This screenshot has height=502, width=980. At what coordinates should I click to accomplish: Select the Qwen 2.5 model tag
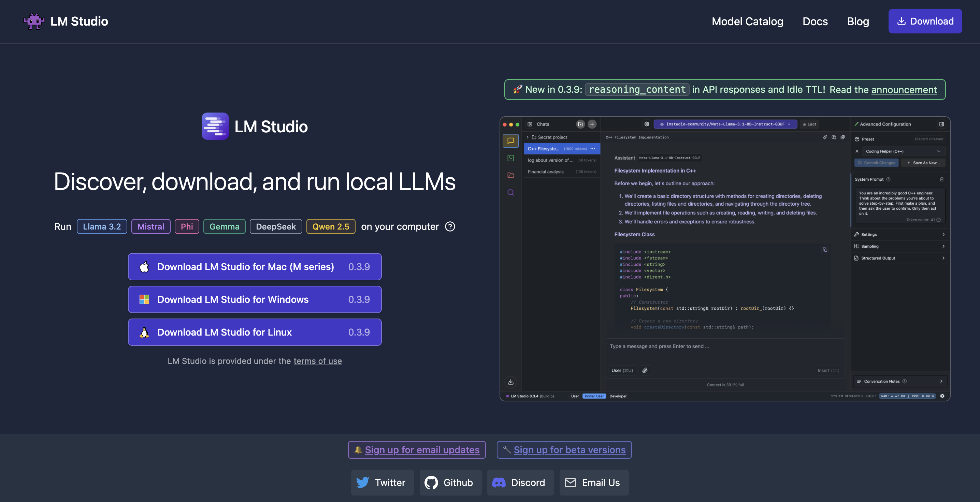pos(330,227)
